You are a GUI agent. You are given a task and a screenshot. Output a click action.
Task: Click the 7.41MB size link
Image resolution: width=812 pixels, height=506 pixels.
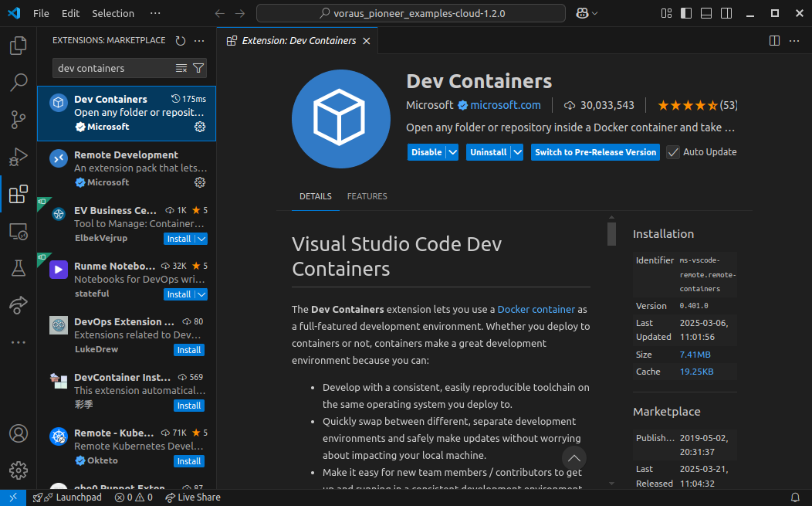(x=695, y=355)
